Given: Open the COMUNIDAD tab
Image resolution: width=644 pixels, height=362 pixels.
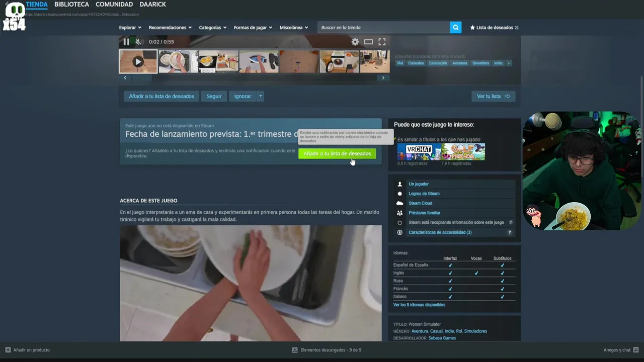Looking at the screenshot, I should coord(114,5).
